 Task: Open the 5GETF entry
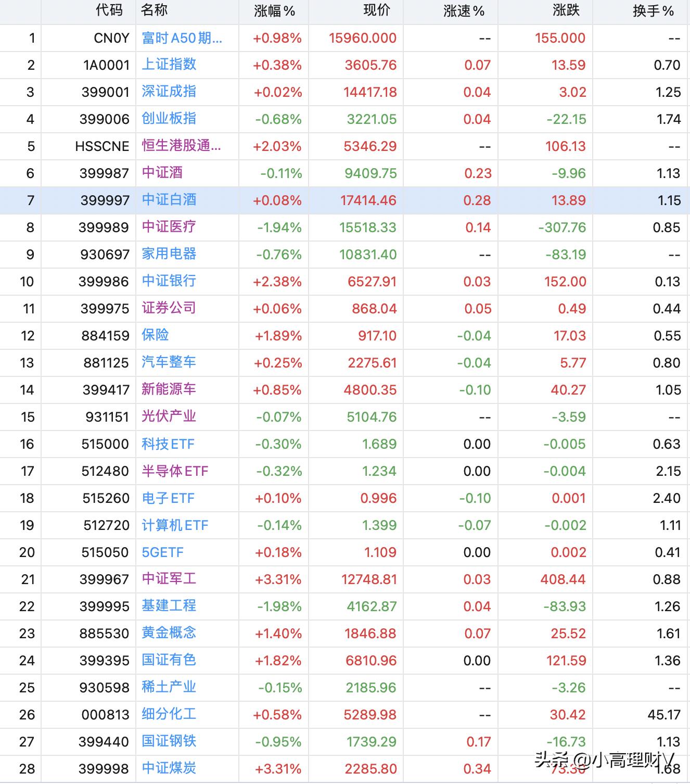coord(163,552)
